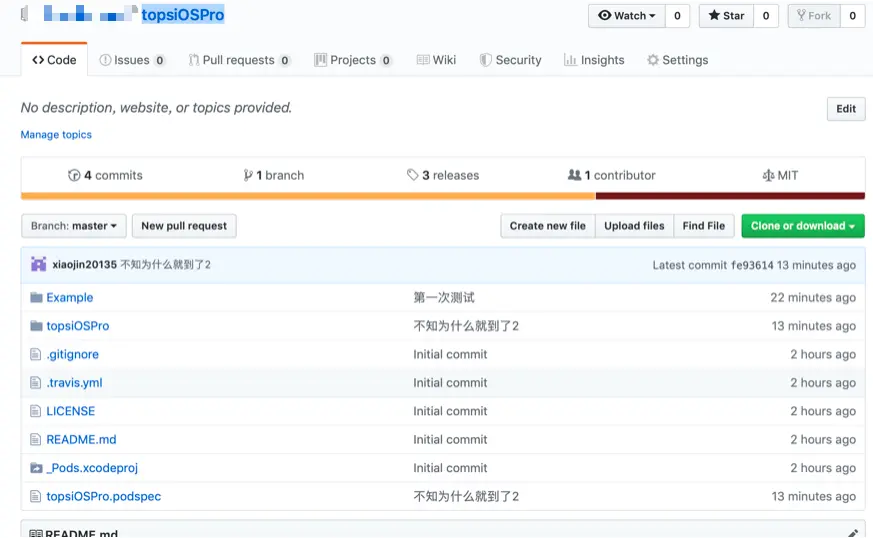This screenshot has height=538, width=873.
Task: Click Find File button
Action: 704,226
